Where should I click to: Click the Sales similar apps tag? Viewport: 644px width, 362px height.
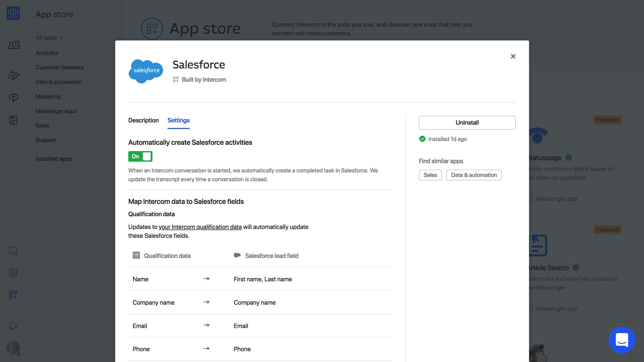(430, 175)
